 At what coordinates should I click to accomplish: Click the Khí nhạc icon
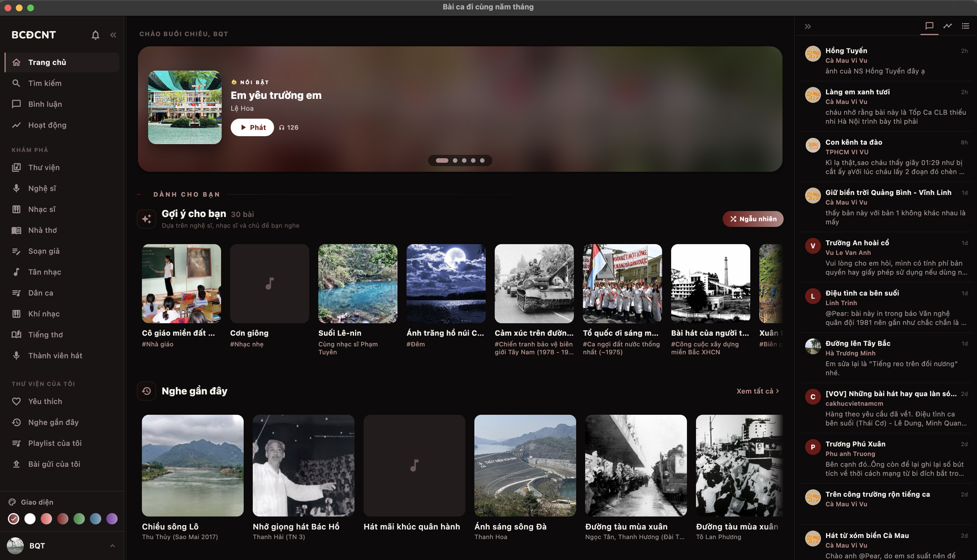[x=16, y=314]
